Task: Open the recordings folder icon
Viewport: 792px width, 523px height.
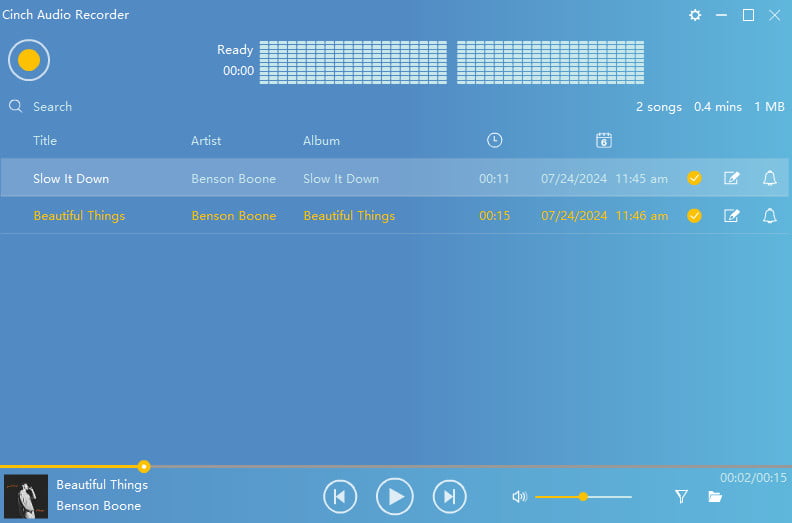Action: 715,497
